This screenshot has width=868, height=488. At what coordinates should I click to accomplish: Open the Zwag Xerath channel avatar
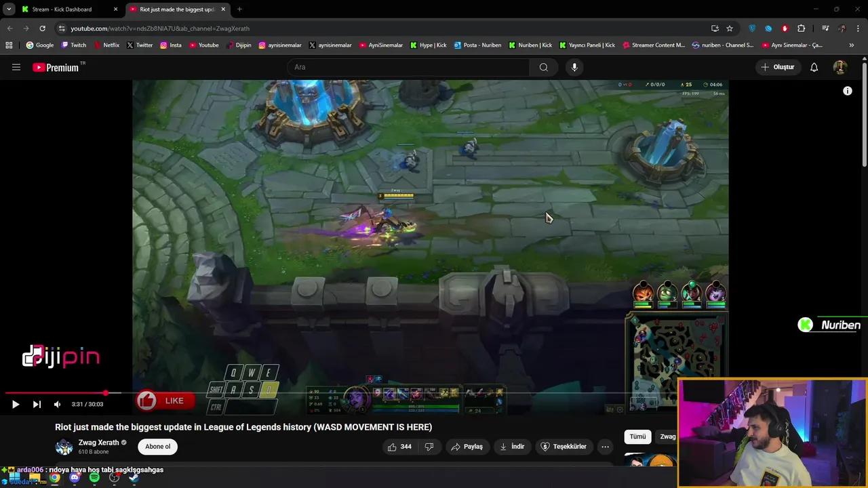[x=64, y=447]
